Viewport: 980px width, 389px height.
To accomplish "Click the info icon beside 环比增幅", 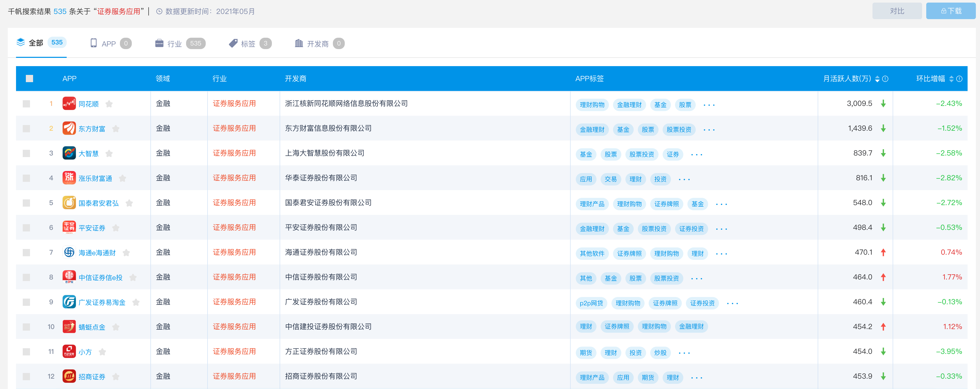I will (960, 79).
